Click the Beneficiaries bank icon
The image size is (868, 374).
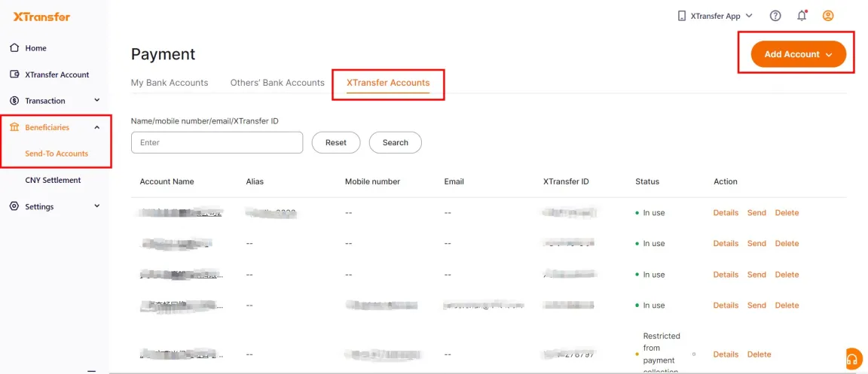pyautogui.click(x=15, y=127)
